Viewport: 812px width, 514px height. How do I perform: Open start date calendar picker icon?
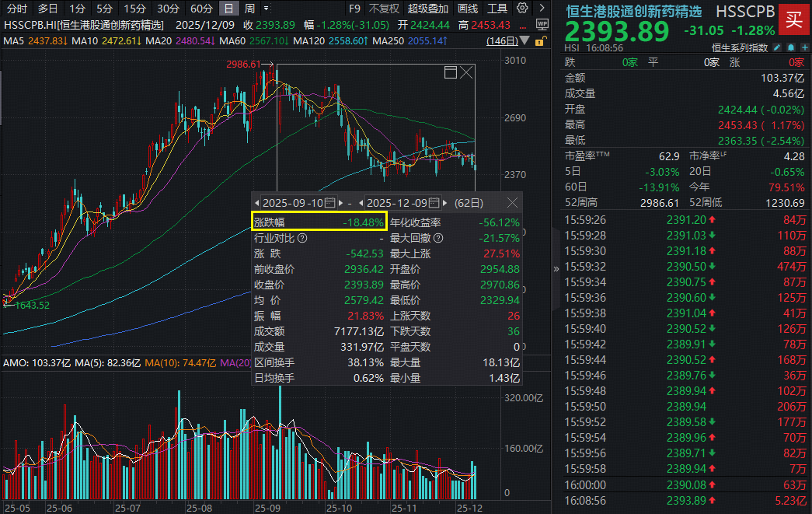point(330,203)
